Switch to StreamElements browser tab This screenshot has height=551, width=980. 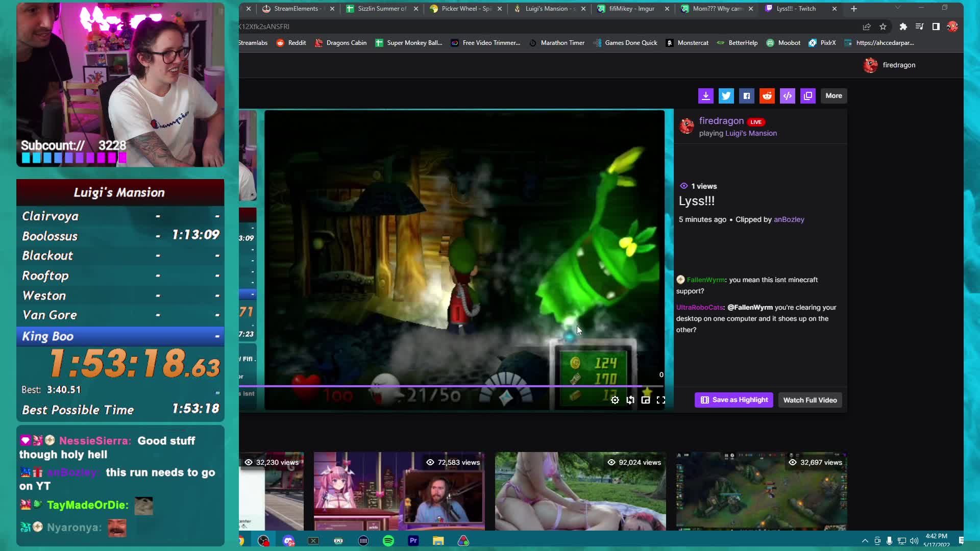pyautogui.click(x=298, y=9)
